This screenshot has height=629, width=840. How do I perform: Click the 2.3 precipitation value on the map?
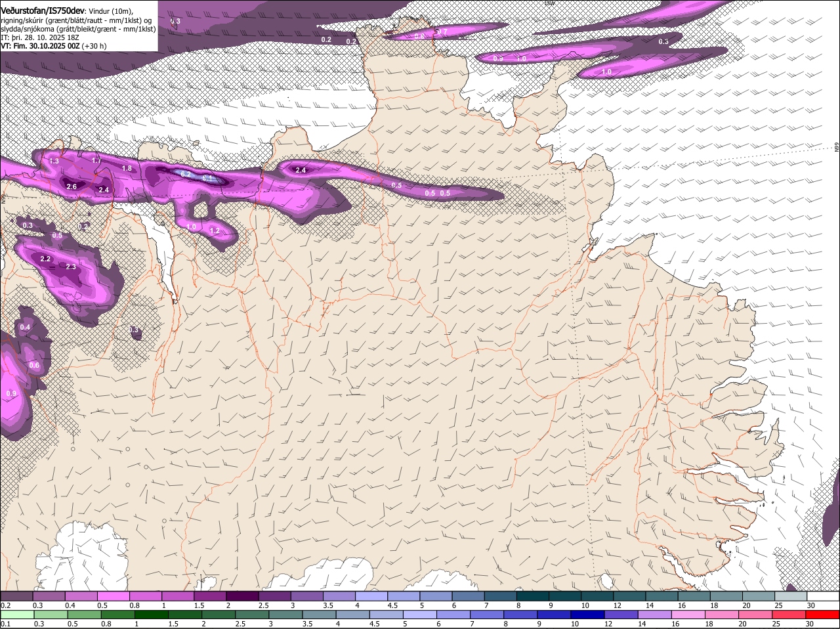point(71,267)
